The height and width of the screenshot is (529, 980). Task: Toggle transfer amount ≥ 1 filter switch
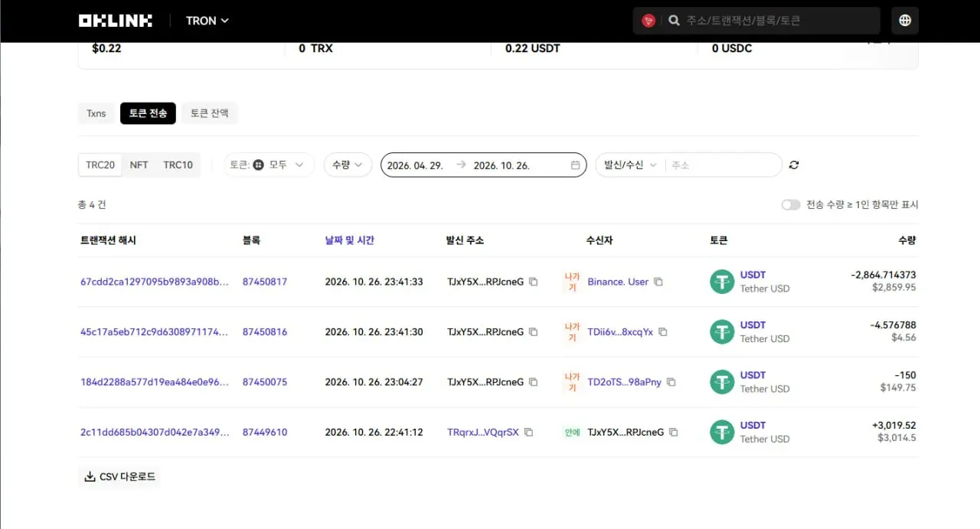click(x=791, y=204)
